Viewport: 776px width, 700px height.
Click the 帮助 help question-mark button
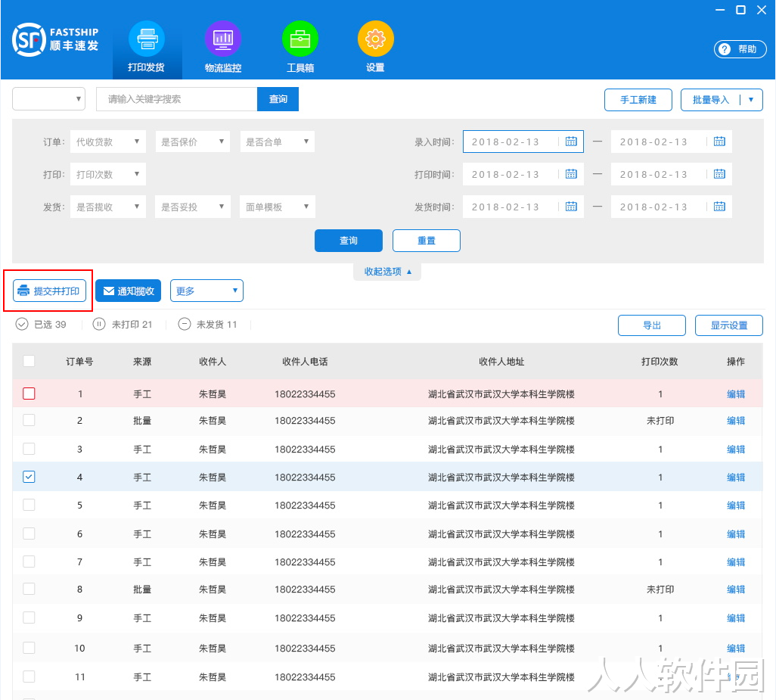tap(740, 49)
